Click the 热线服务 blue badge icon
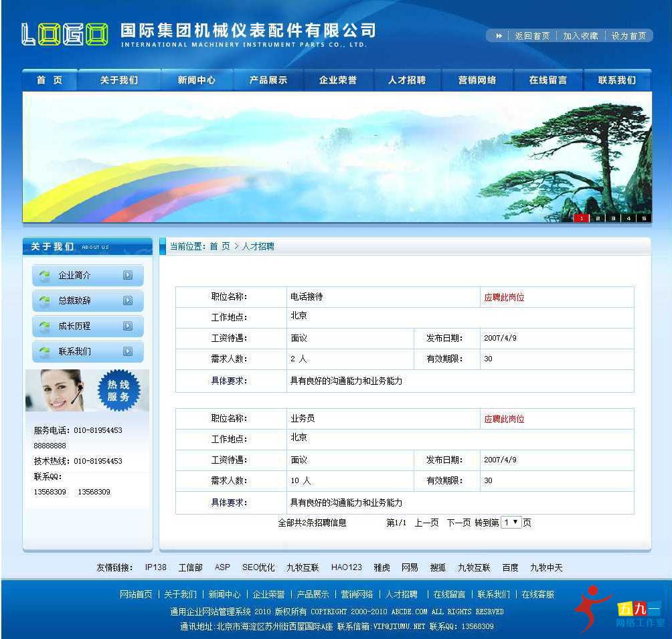This screenshot has width=672, height=639. click(x=120, y=391)
